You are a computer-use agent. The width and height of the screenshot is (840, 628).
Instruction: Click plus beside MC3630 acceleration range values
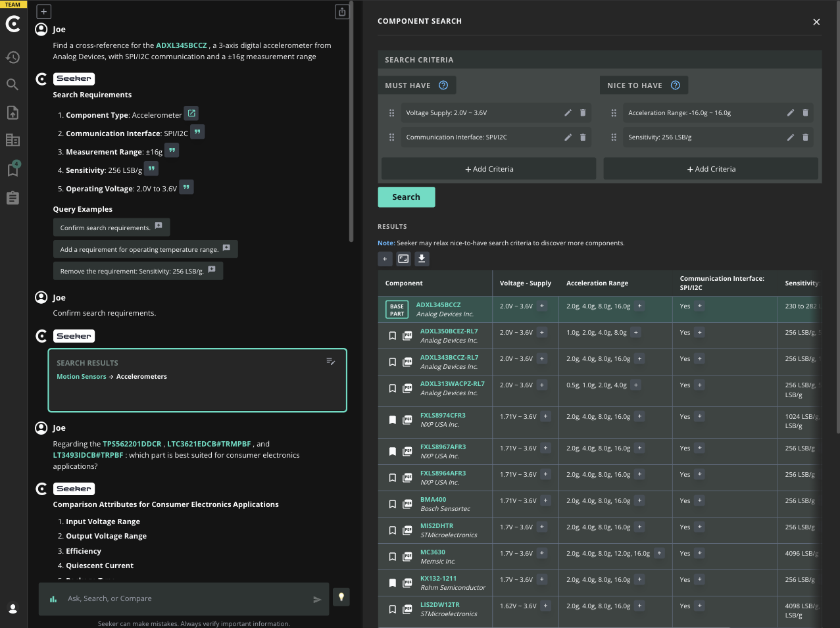coord(659,553)
